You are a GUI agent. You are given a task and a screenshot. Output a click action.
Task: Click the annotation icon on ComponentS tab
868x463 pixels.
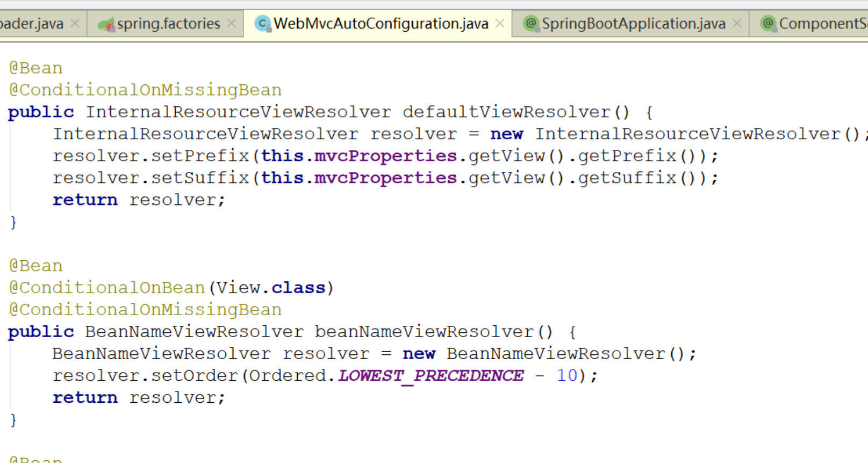click(768, 24)
